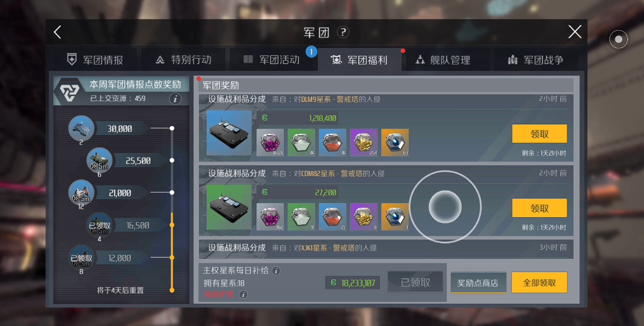Tap the screen record circle button
644x326 pixels.
coord(618,40)
